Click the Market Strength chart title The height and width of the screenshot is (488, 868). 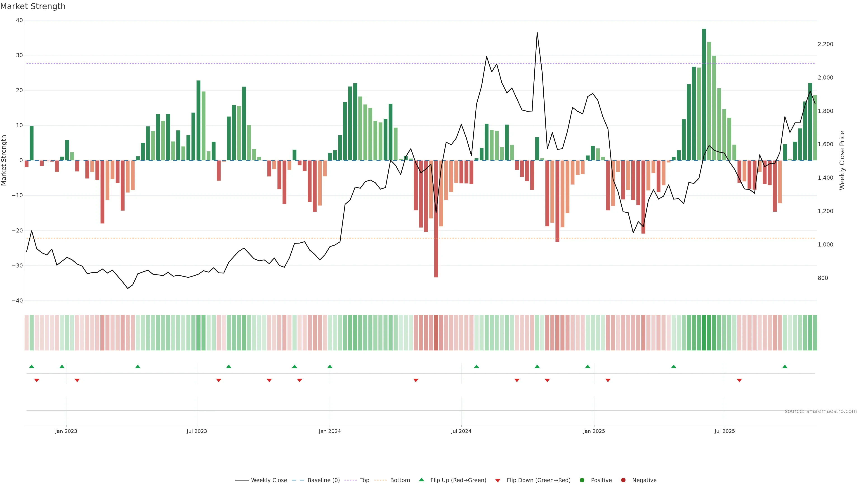(33, 6)
